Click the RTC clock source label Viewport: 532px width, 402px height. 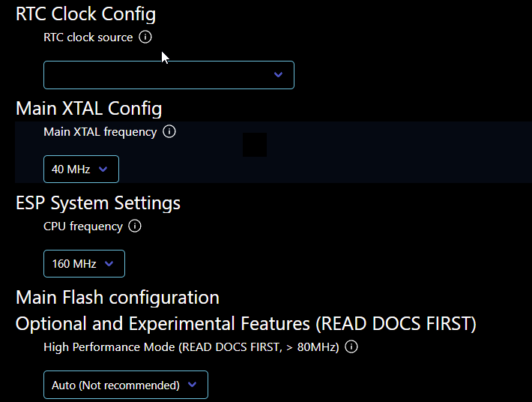tap(88, 37)
